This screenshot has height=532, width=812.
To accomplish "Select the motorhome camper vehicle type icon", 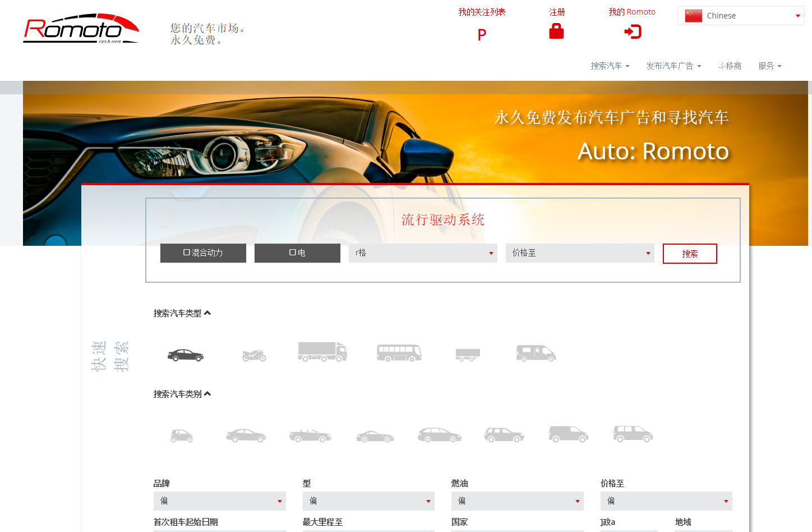I will (x=536, y=353).
